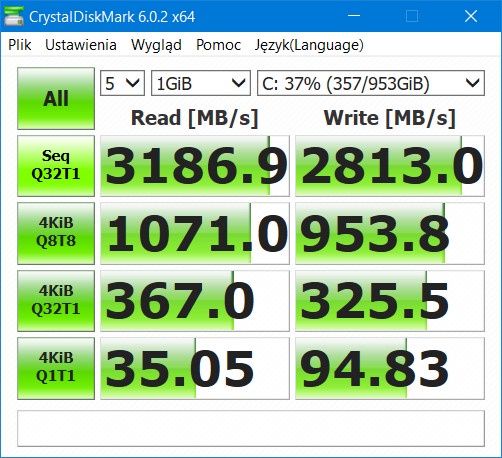Start the Seq Q32T1 test

point(56,166)
